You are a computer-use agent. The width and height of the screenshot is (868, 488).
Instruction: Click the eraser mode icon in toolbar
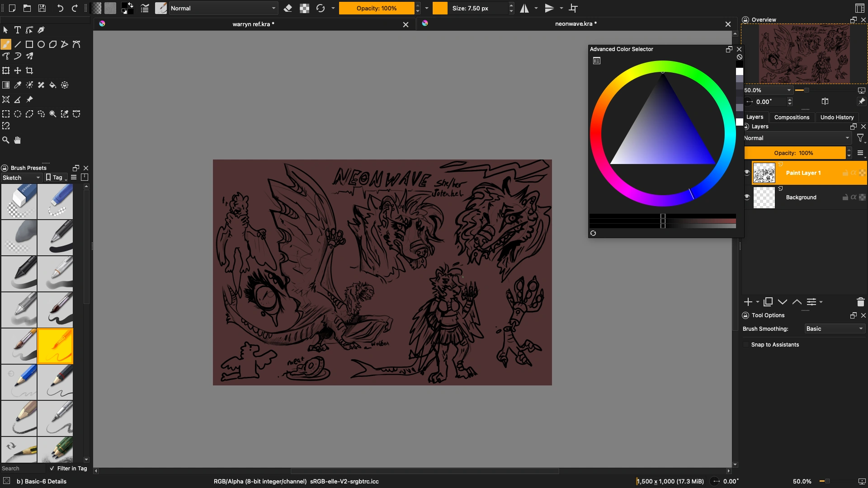tap(288, 8)
